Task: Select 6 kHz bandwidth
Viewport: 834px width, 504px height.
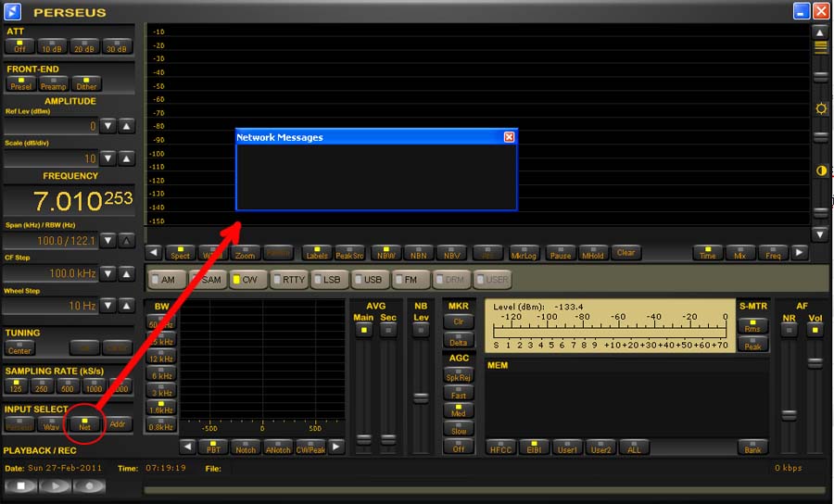Action: pos(161,372)
